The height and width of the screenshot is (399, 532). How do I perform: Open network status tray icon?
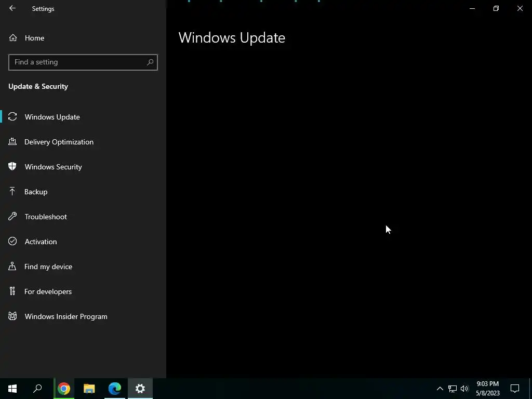pos(453,389)
